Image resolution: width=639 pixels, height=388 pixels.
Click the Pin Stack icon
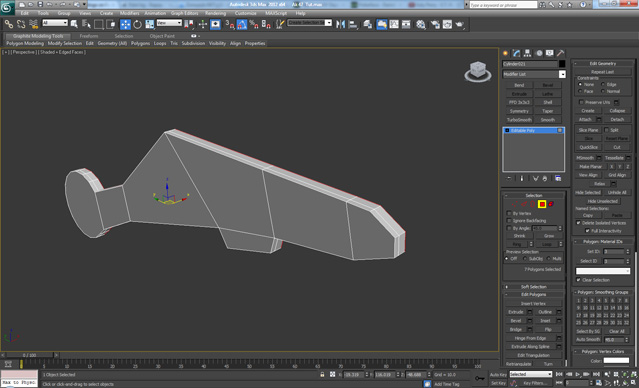point(509,179)
